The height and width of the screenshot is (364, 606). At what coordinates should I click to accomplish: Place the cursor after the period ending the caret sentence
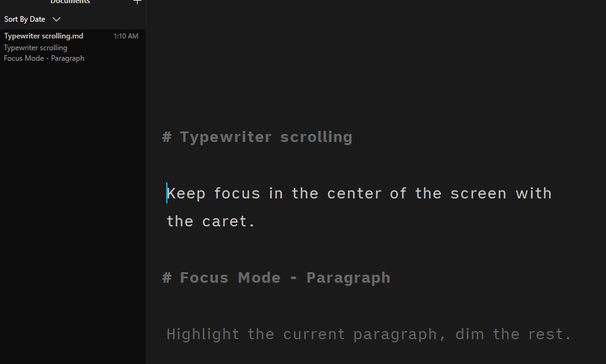coord(256,221)
